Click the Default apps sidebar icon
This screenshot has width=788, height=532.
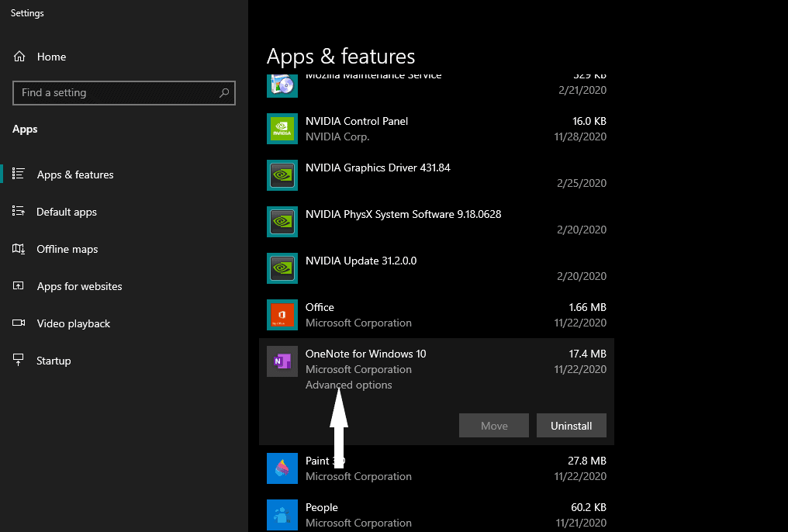click(x=18, y=211)
